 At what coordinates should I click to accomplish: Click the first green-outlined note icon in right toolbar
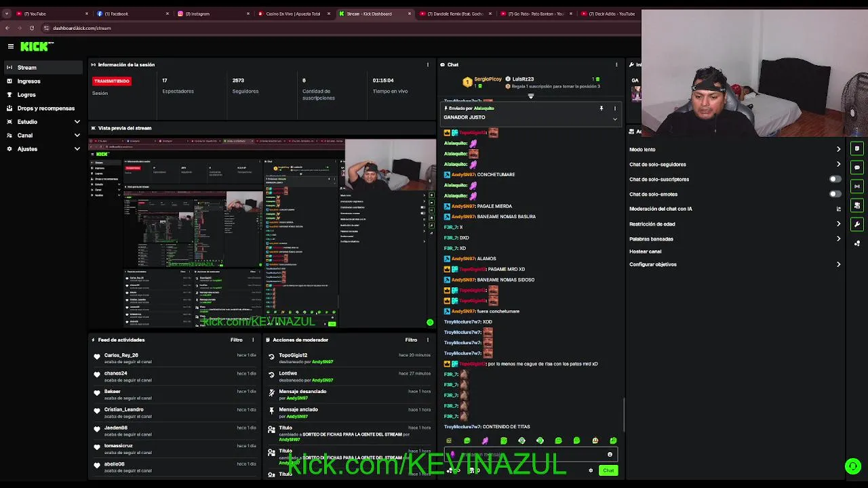click(x=857, y=148)
